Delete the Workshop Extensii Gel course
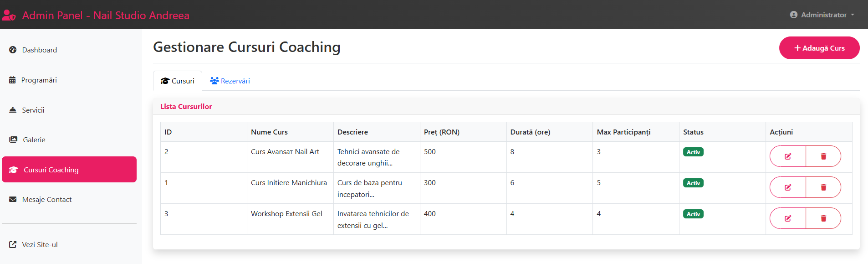868x264 pixels. click(x=823, y=218)
